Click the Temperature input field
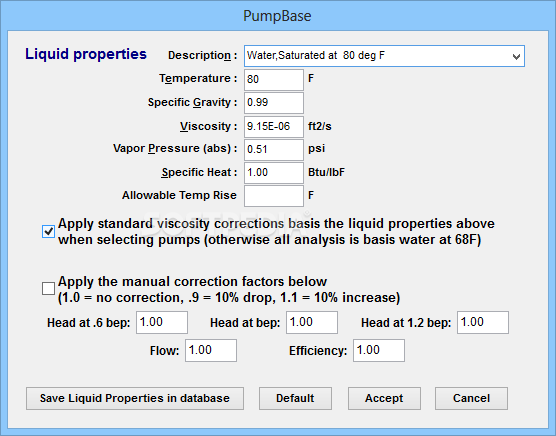The height and width of the screenshot is (436, 556). click(x=274, y=79)
